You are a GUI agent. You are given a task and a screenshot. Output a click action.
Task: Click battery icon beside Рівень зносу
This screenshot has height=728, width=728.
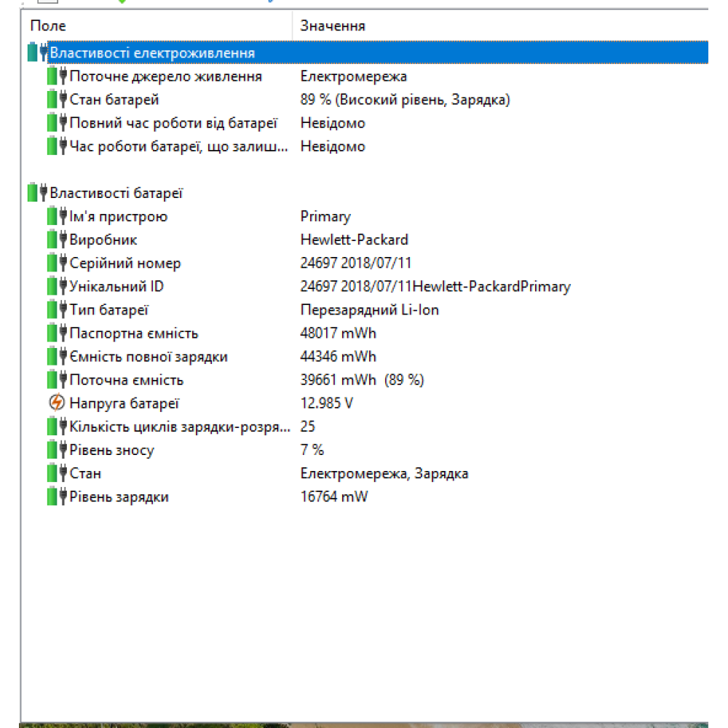click(57, 449)
